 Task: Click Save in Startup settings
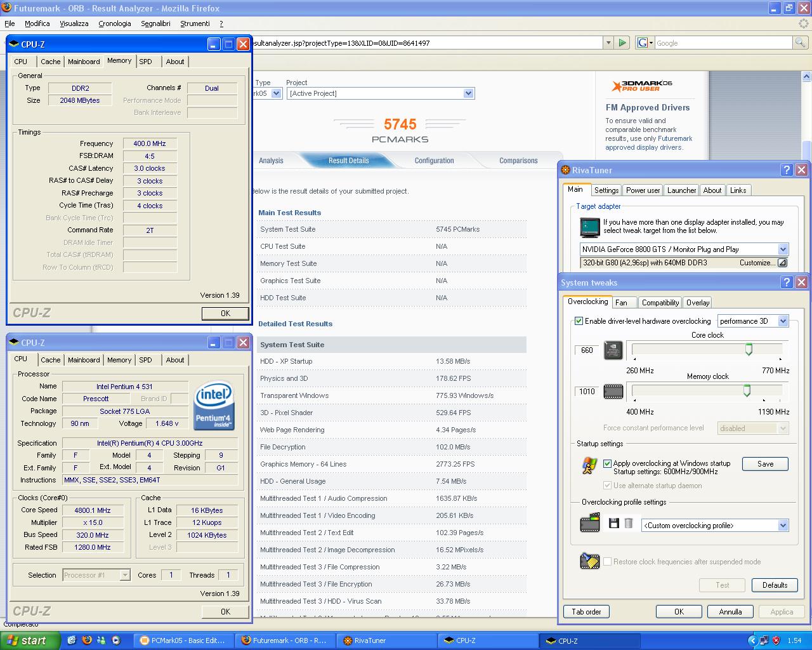pyautogui.click(x=765, y=464)
